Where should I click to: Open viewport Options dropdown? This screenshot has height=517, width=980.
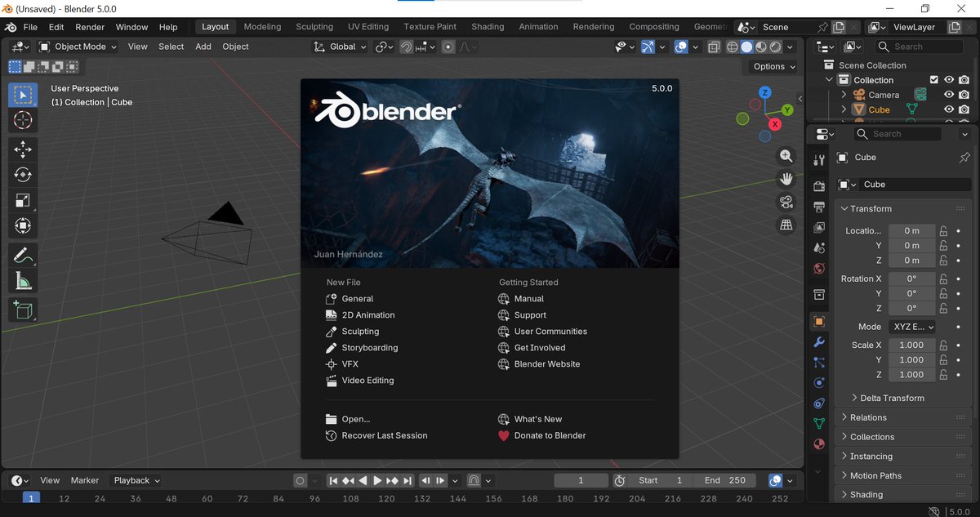click(x=773, y=67)
